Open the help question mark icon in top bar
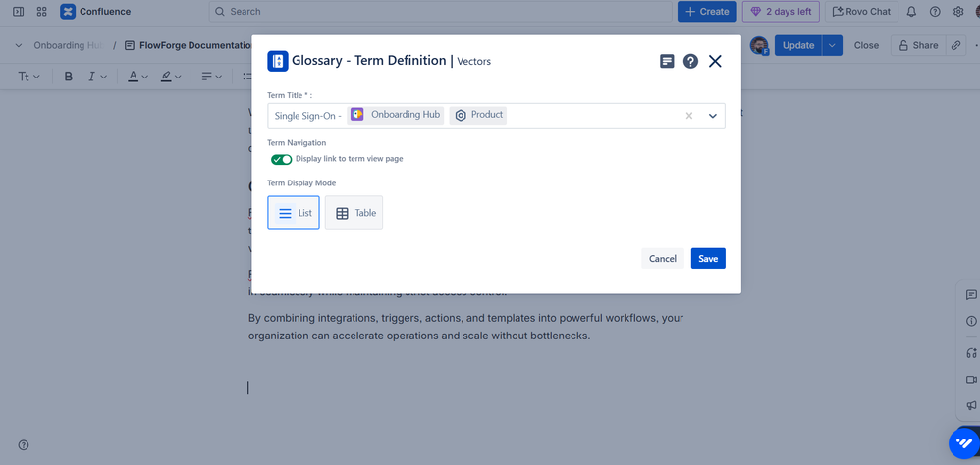The image size is (980, 465). tap(935, 11)
